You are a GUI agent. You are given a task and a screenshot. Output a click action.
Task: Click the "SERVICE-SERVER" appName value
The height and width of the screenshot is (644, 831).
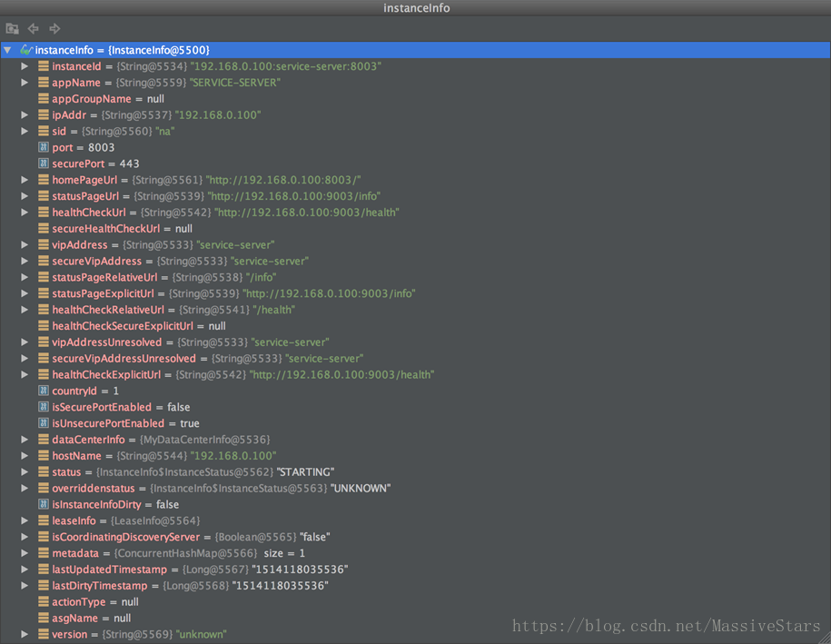235,83
